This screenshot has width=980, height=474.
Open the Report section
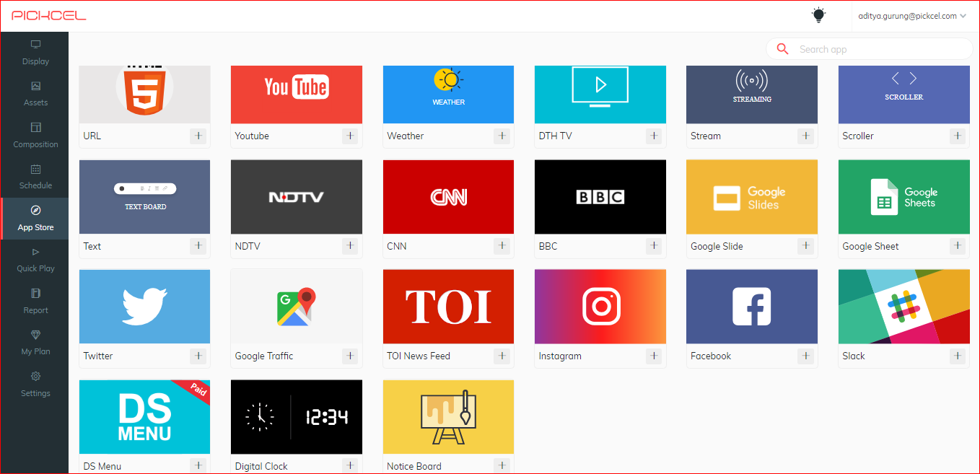click(35, 301)
